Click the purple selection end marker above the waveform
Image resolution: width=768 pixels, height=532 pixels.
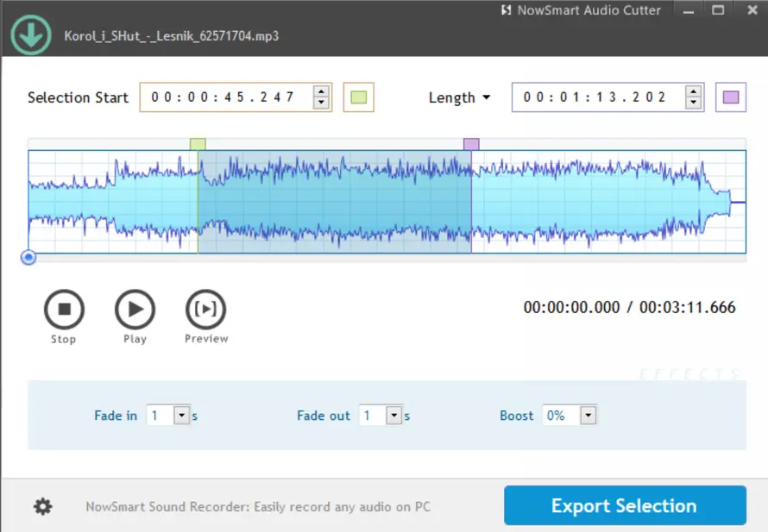click(x=471, y=143)
